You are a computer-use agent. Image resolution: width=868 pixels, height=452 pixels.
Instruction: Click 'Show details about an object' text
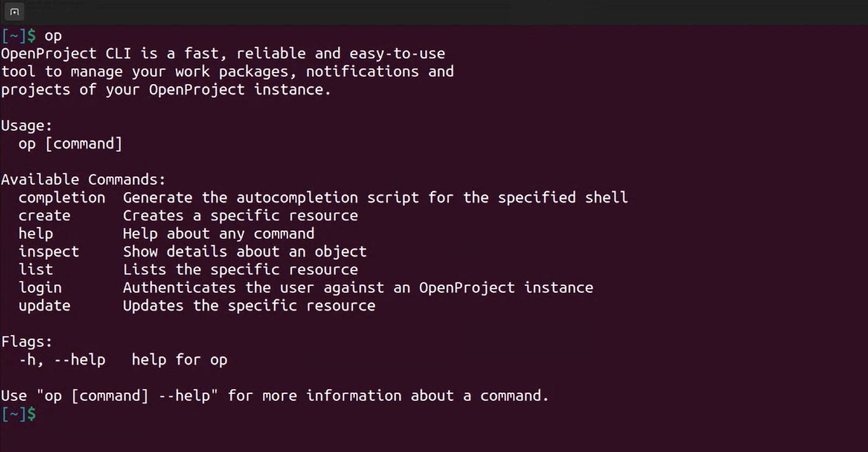245,252
